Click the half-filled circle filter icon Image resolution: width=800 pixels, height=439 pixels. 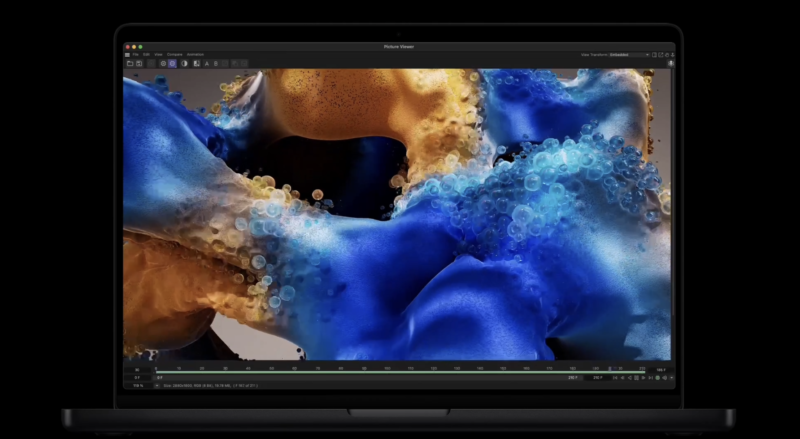pos(184,63)
